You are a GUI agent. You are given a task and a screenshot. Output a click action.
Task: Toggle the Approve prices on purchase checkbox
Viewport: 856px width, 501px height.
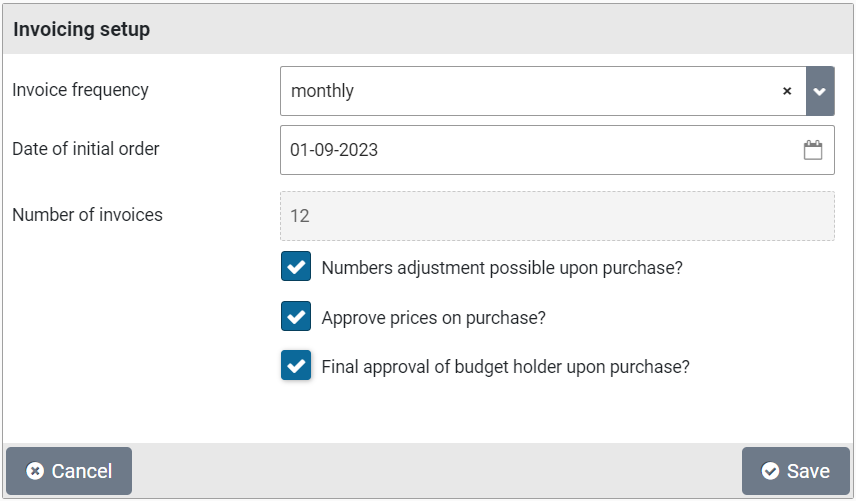(296, 317)
